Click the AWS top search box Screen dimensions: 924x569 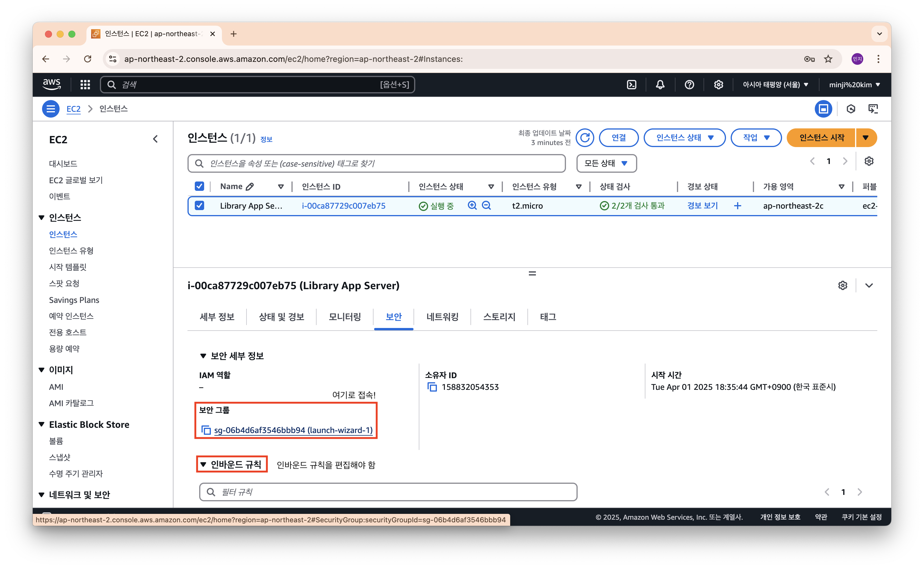click(258, 85)
